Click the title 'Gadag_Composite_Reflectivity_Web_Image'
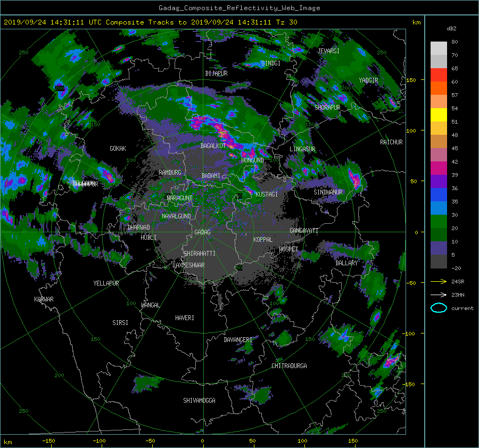 (x=239, y=8)
